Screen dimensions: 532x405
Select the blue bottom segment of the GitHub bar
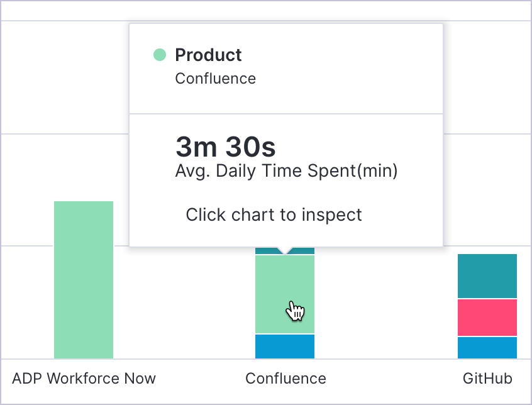(x=487, y=348)
